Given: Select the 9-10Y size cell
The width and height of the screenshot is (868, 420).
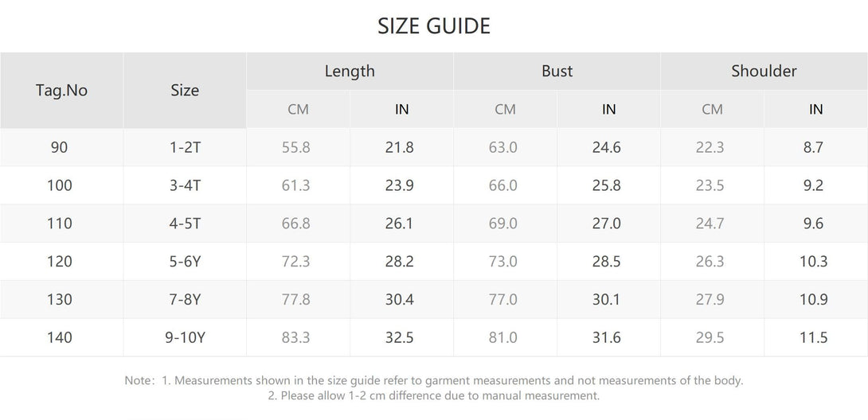Looking at the screenshot, I should (185, 337).
